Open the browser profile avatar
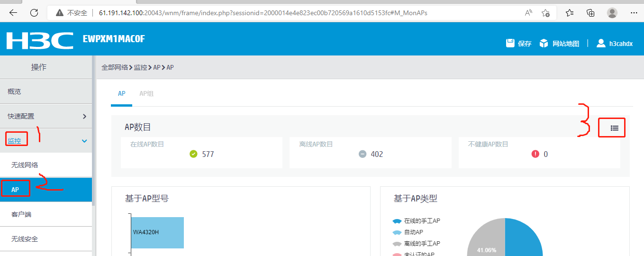Screen dimensions: 644x256 click(612, 13)
